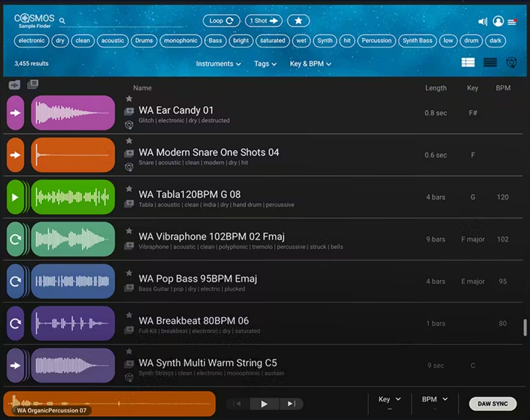This screenshot has width=530, height=420.
Task: Click the speaker volume icon
Action: coord(483,21)
